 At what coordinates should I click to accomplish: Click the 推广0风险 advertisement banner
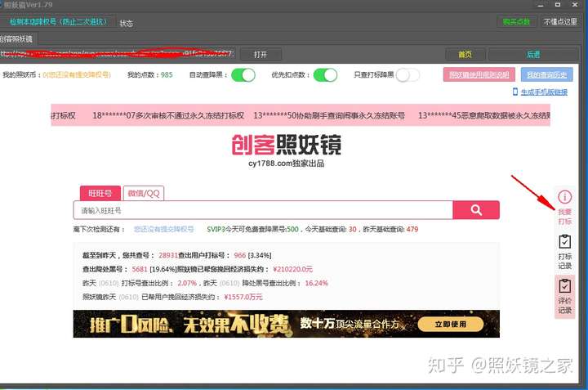click(x=286, y=324)
